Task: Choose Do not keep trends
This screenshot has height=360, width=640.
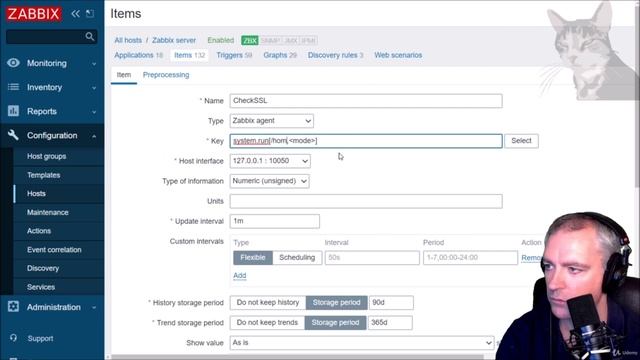Action: (x=267, y=322)
